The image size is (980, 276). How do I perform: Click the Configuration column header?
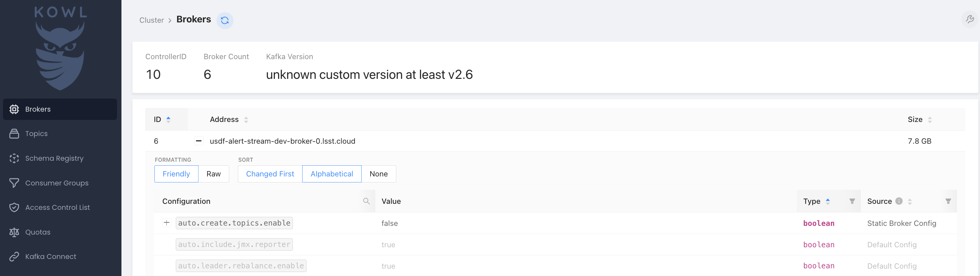pyautogui.click(x=186, y=201)
